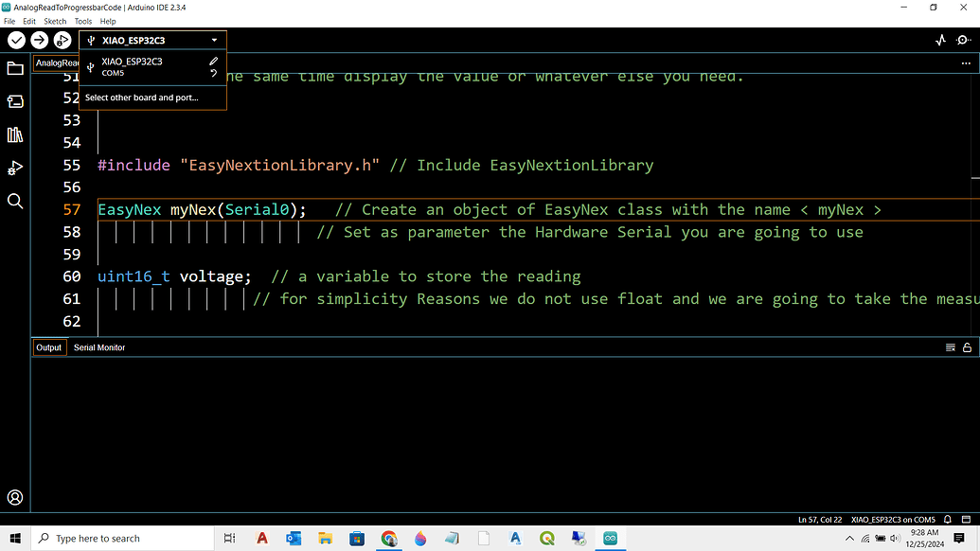Viewport: 980px width, 551px height.
Task: Open the Sketchbook folder sidebar icon
Action: coord(14,68)
